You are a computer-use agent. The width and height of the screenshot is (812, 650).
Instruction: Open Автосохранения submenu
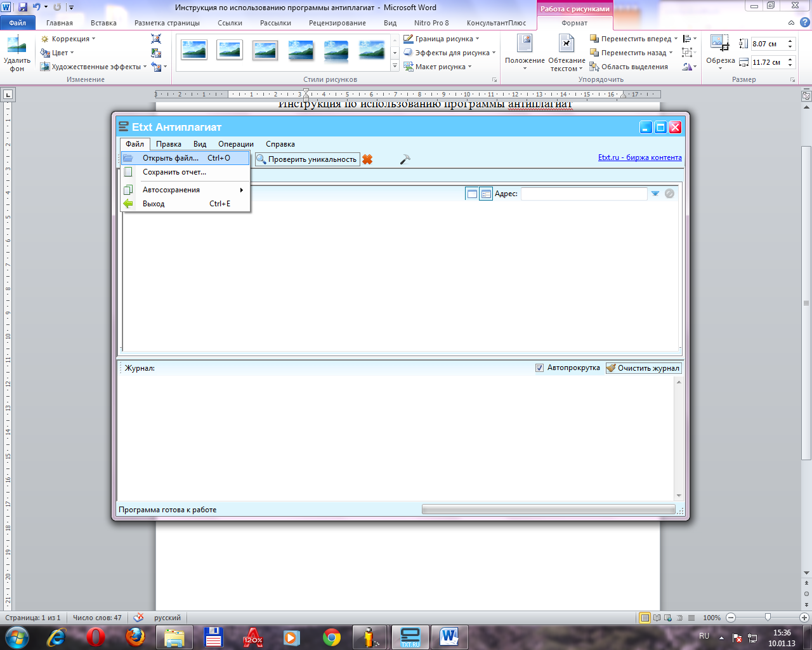pos(185,190)
